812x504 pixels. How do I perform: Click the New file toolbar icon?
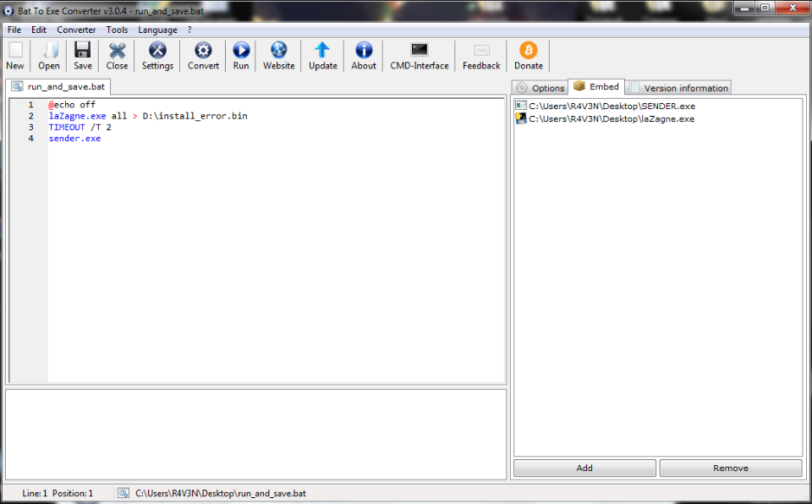click(15, 51)
